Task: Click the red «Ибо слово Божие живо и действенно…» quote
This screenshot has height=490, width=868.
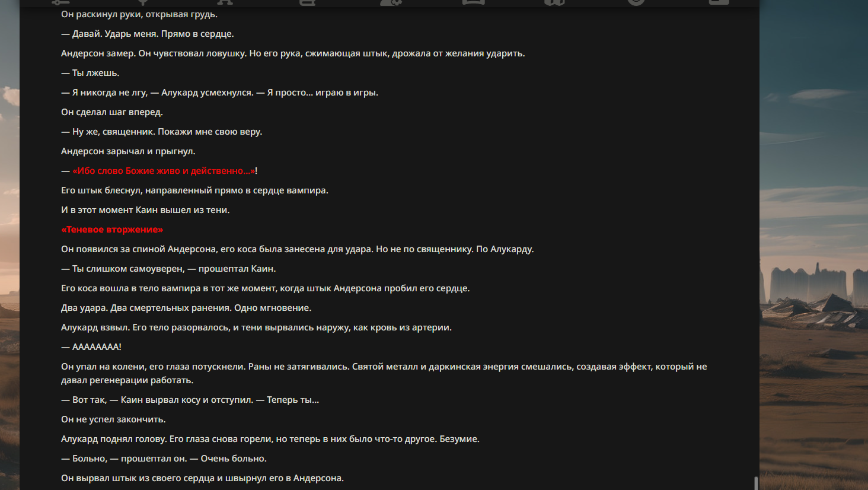Action: pos(164,171)
